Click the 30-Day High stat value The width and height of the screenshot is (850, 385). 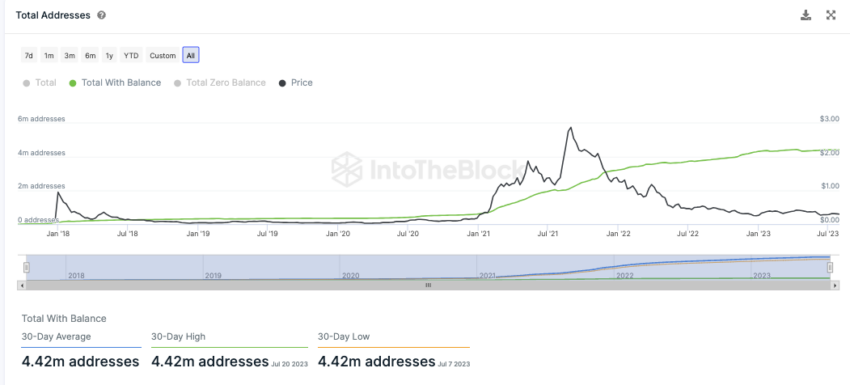coord(210,361)
